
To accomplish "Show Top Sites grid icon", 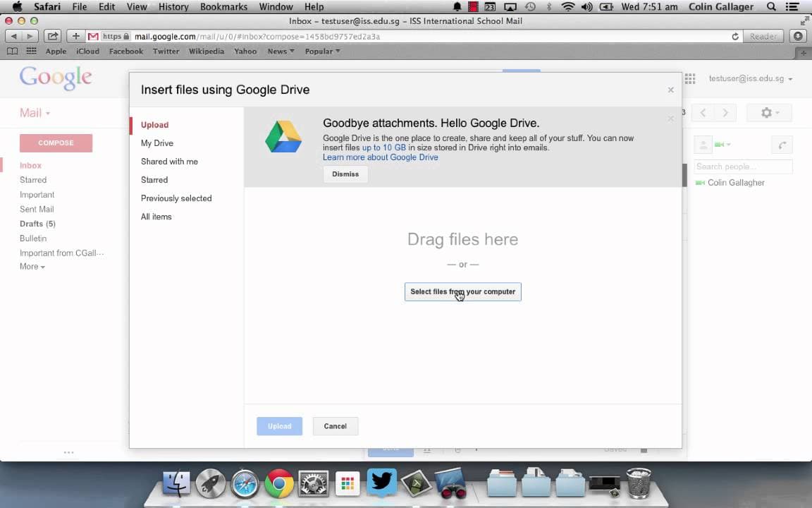I will point(32,52).
